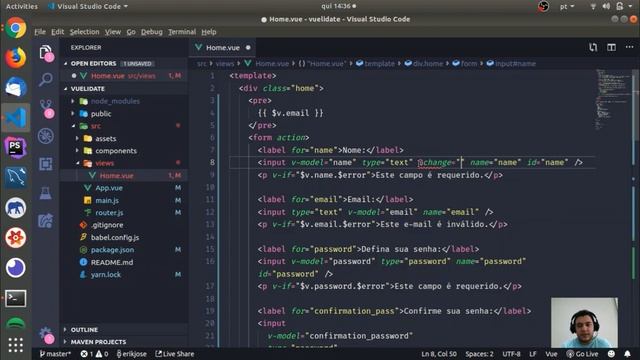Click Activities in the top bar
640x360 pixels.
(x=22, y=7)
